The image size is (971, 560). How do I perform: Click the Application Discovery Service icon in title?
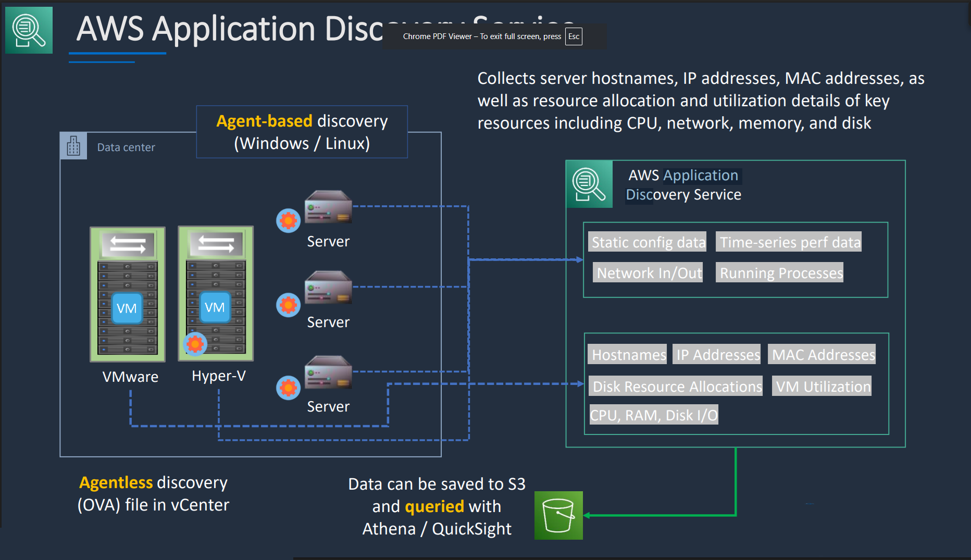[x=29, y=30]
